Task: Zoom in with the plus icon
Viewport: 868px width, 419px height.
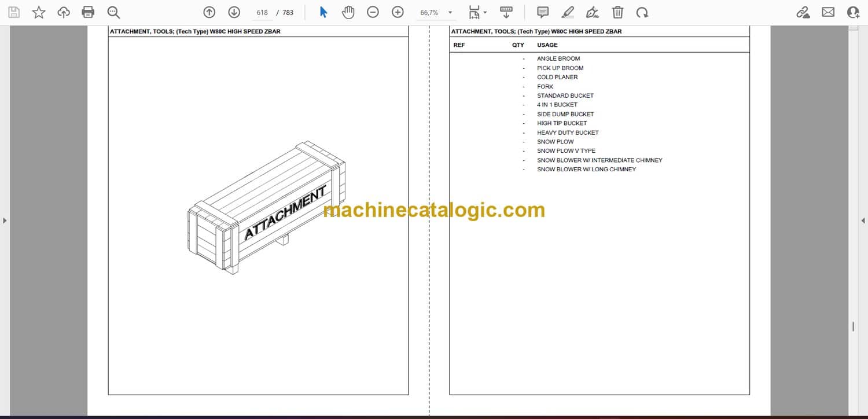Action: click(x=398, y=12)
